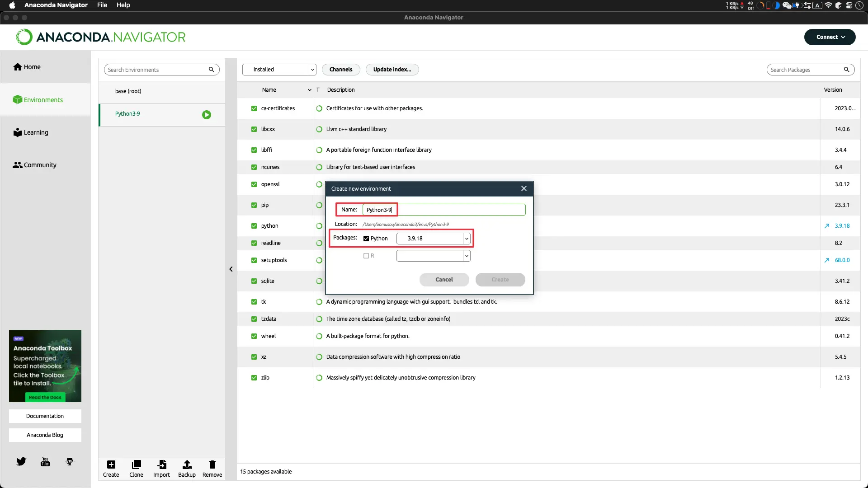Toggle the Python package checkbox
Image resolution: width=868 pixels, height=488 pixels.
click(366, 238)
